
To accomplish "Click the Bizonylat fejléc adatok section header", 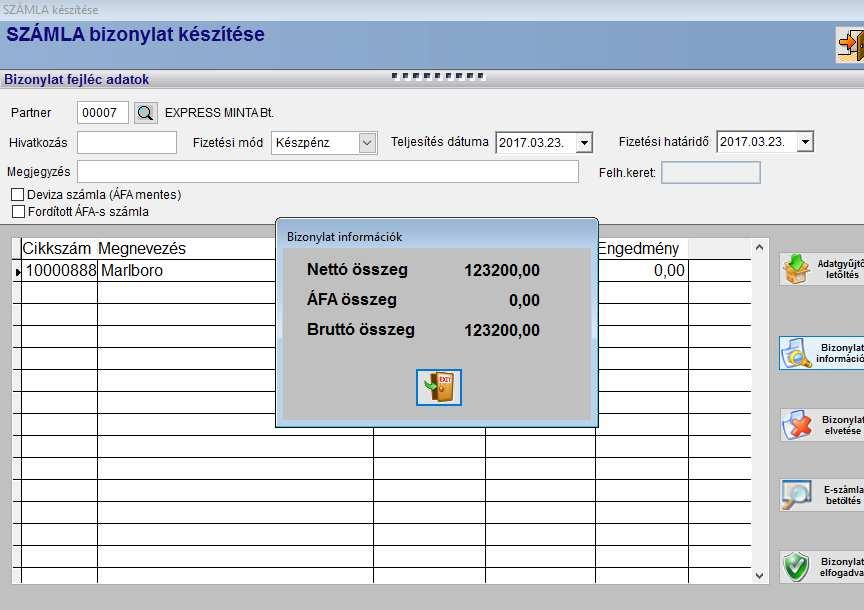I will point(77,79).
